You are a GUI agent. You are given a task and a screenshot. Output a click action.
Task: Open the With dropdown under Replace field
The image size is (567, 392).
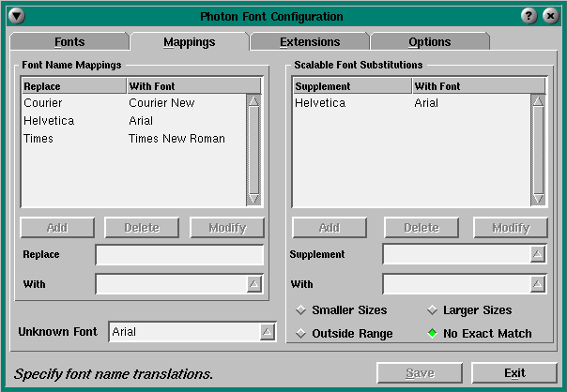click(254, 284)
